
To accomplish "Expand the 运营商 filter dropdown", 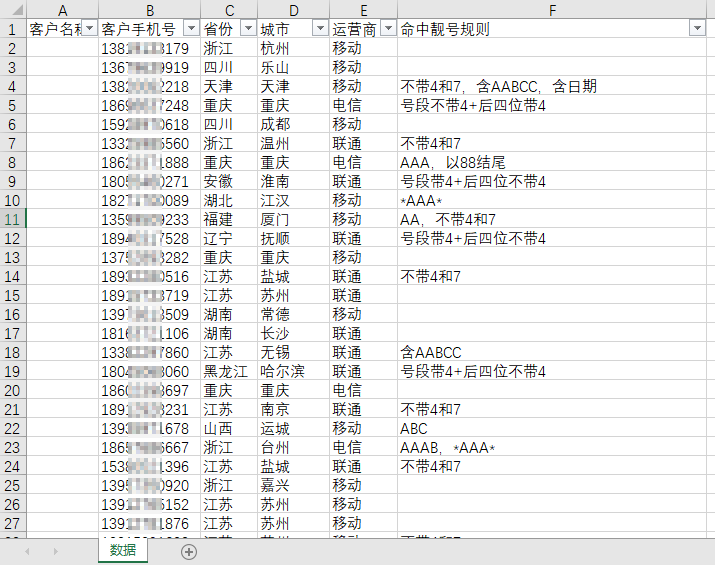I will click(x=387, y=29).
